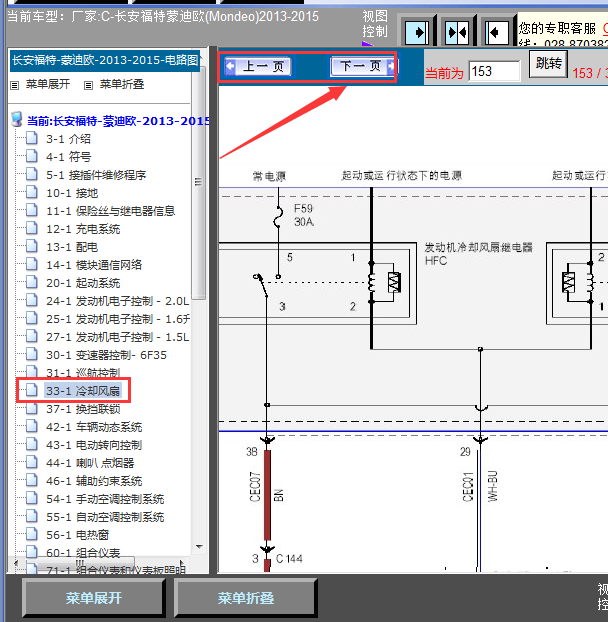
Task: Open tree item 42-1 车辆动态系统
Action: pos(94,427)
